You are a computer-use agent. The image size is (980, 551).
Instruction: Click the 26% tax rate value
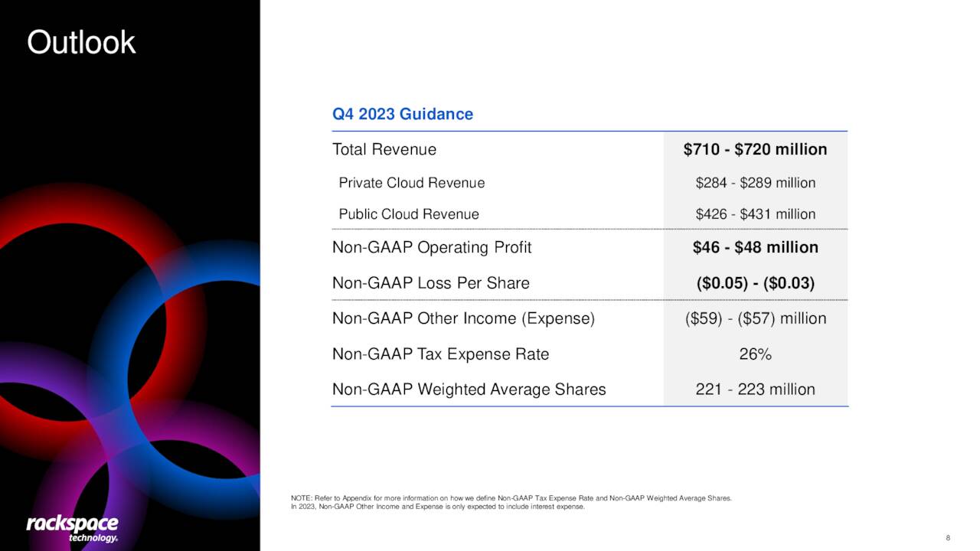[755, 354]
